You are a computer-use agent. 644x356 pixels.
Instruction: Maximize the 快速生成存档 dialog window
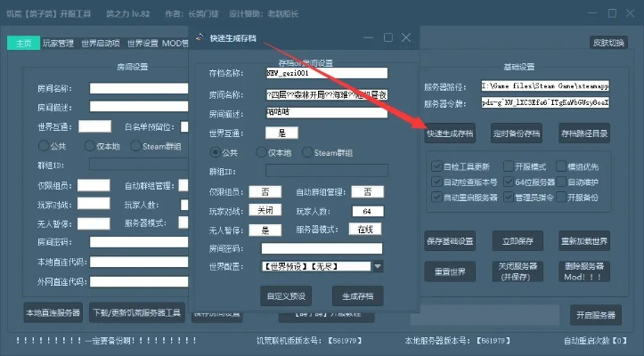tap(387, 37)
